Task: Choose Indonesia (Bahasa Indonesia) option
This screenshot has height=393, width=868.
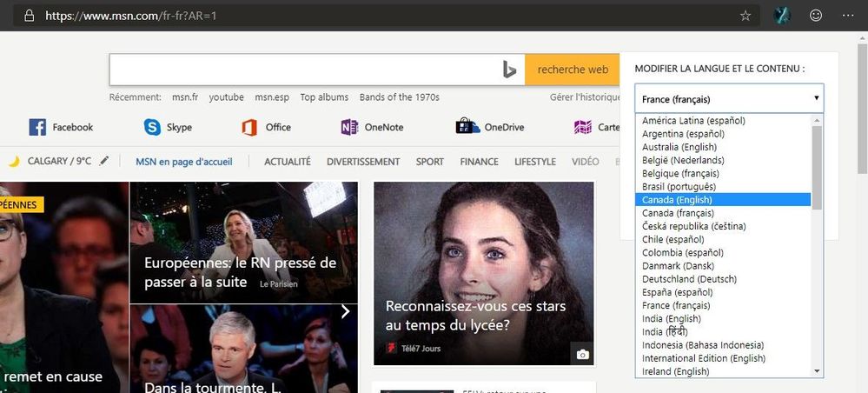Action: tap(723, 345)
